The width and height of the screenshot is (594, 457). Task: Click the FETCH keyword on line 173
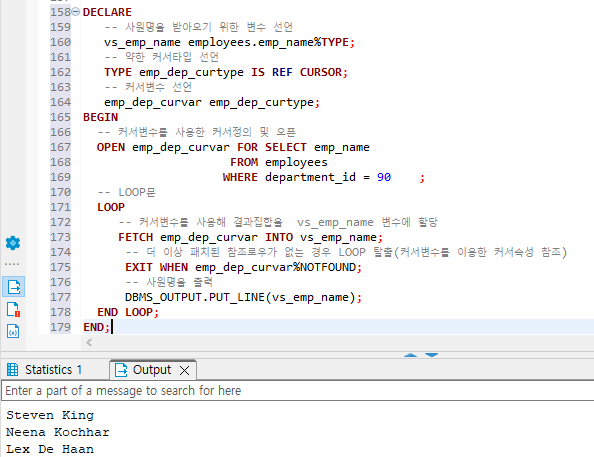pos(136,237)
